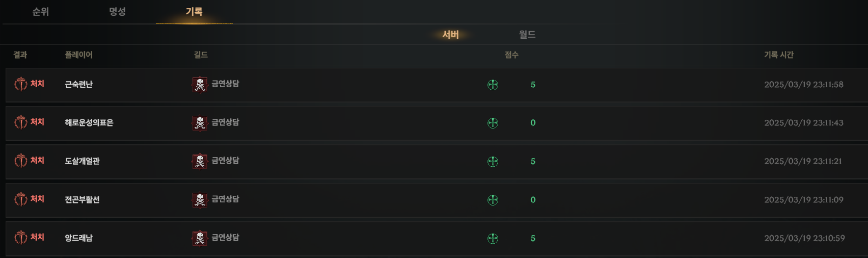Show 서버 records
Screen dimensions: 868x258
click(x=451, y=35)
